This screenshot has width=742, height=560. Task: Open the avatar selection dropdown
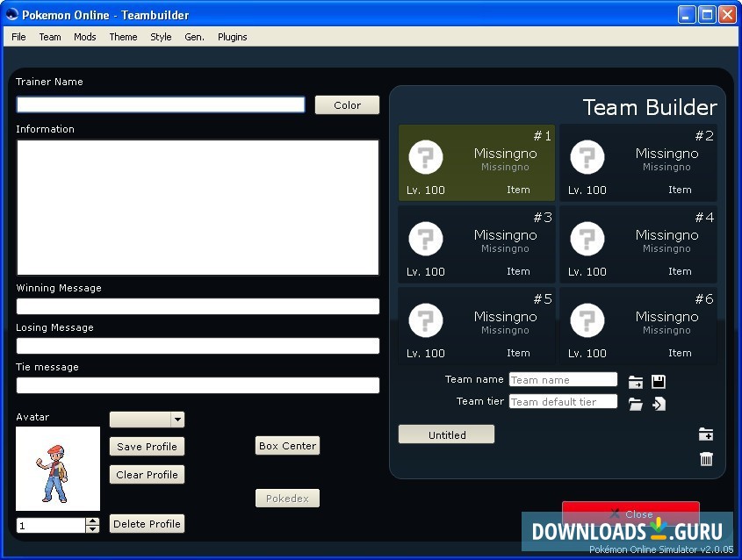click(x=177, y=419)
